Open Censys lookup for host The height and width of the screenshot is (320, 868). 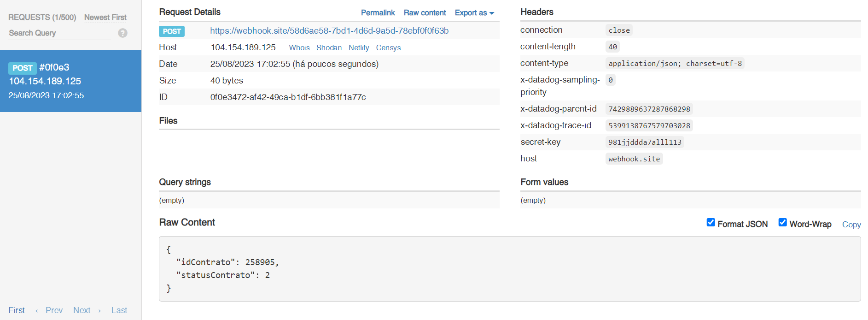pyautogui.click(x=388, y=48)
